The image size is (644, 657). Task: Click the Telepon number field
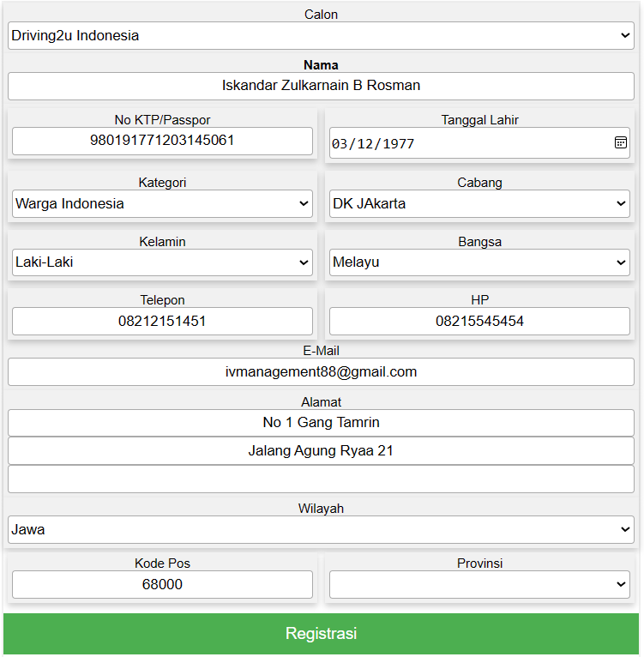(162, 322)
